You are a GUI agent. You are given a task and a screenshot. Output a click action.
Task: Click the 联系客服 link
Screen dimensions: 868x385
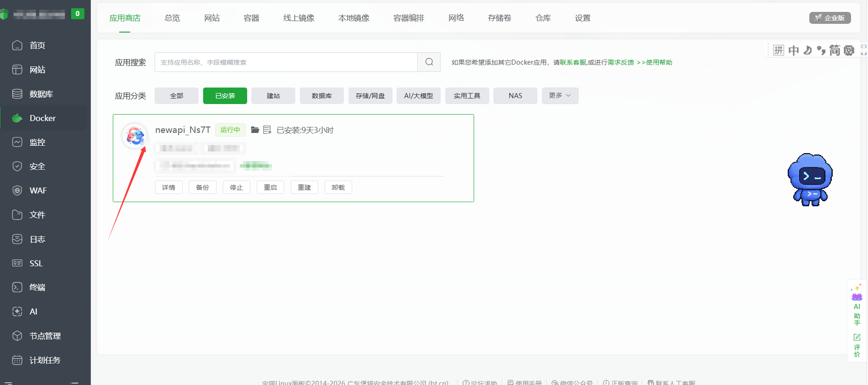(x=573, y=62)
